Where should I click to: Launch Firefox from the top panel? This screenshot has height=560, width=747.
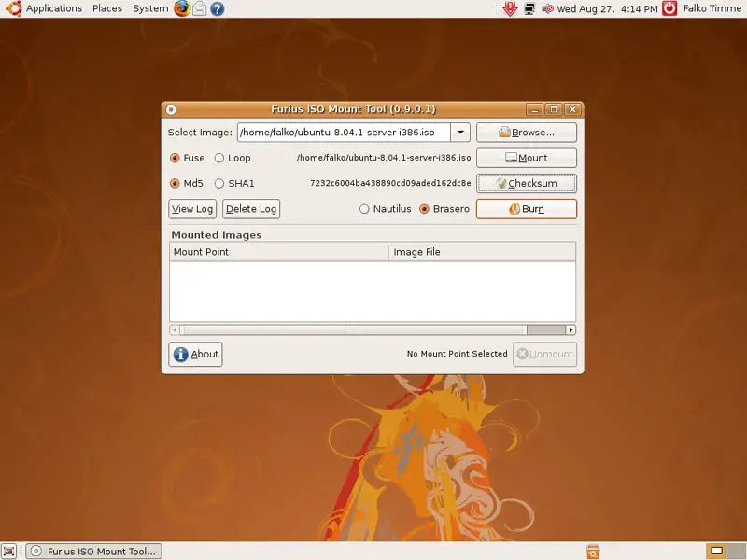coord(181,8)
